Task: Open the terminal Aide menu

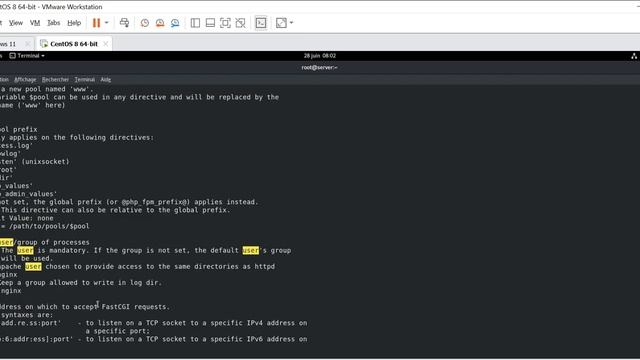Action: (x=106, y=80)
